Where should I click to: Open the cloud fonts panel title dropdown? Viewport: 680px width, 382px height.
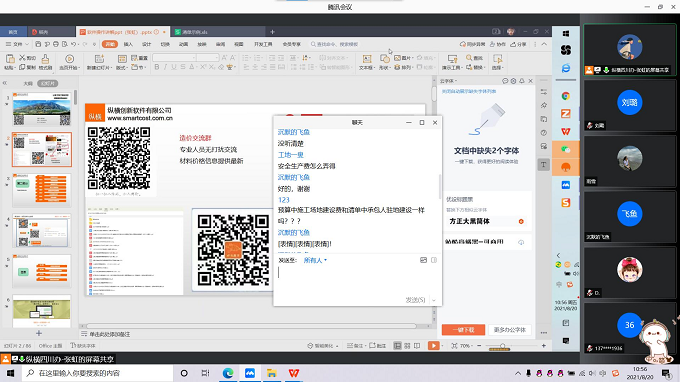[448, 81]
